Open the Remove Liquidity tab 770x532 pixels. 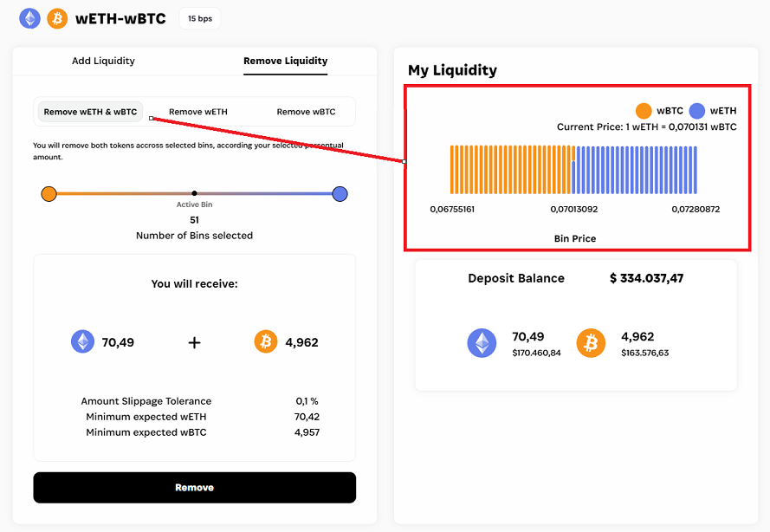pos(285,61)
